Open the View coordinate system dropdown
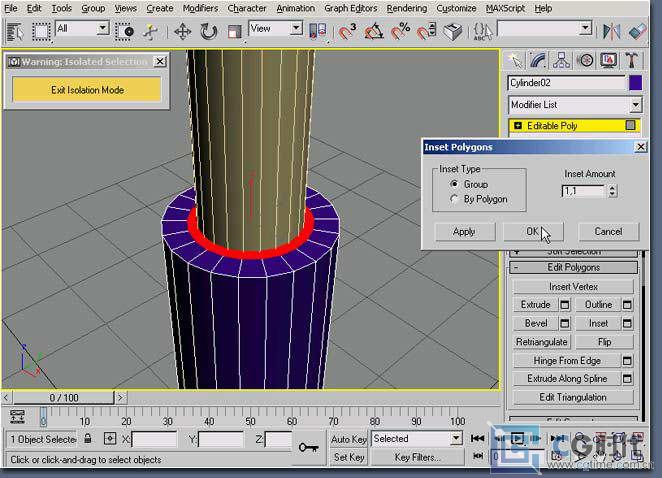Viewport: 662px width, 478px height. [296, 29]
